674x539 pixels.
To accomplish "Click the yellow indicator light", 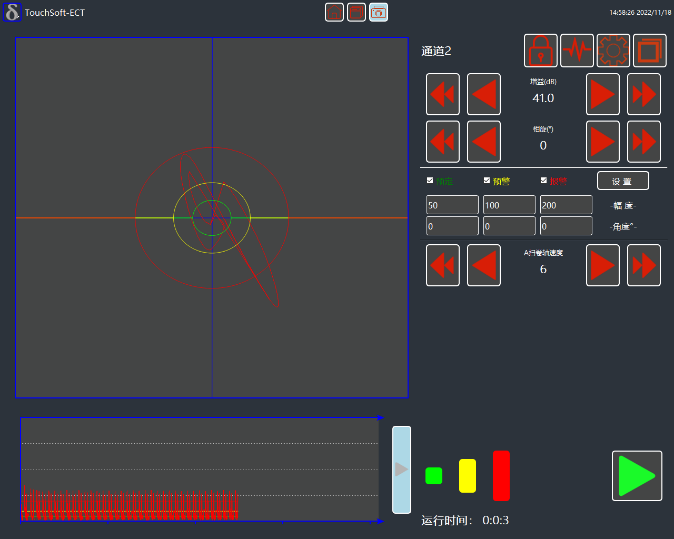I will tap(467, 476).
